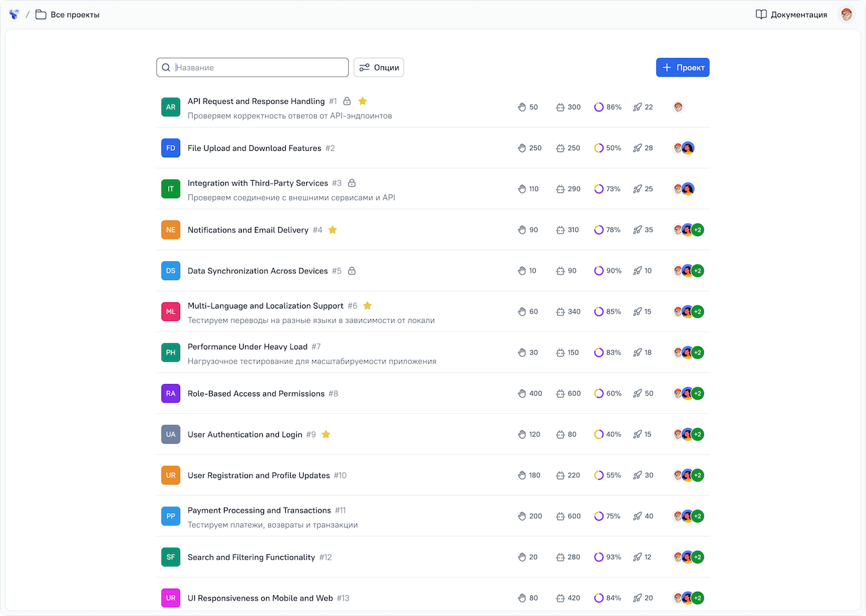Open your profile avatar menu top-right
This screenshot has height=616, width=866.
pyautogui.click(x=846, y=14)
